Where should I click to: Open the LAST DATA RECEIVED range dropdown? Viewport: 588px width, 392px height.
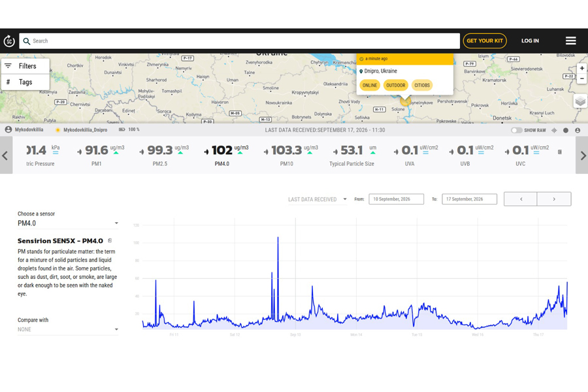tap(318, 199)
